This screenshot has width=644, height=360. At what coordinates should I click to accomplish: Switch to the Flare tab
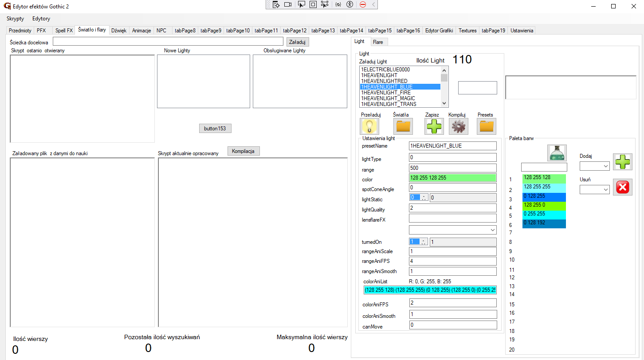(378, 42)
